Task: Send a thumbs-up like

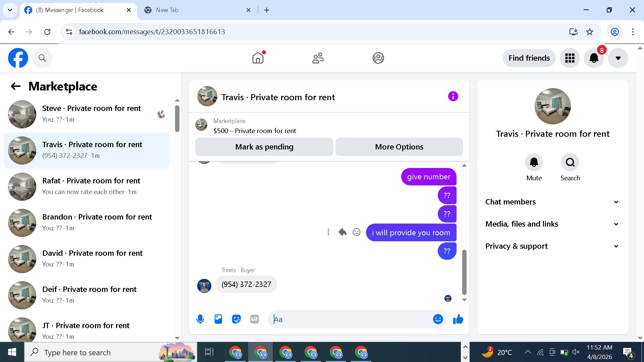Action: pyautogui.click(x=458, y=319)
